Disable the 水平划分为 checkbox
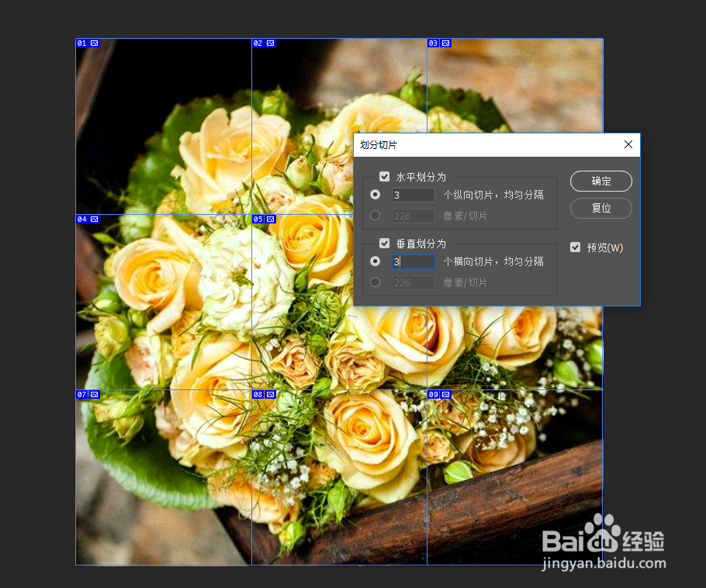 click(x=385, y=176)
